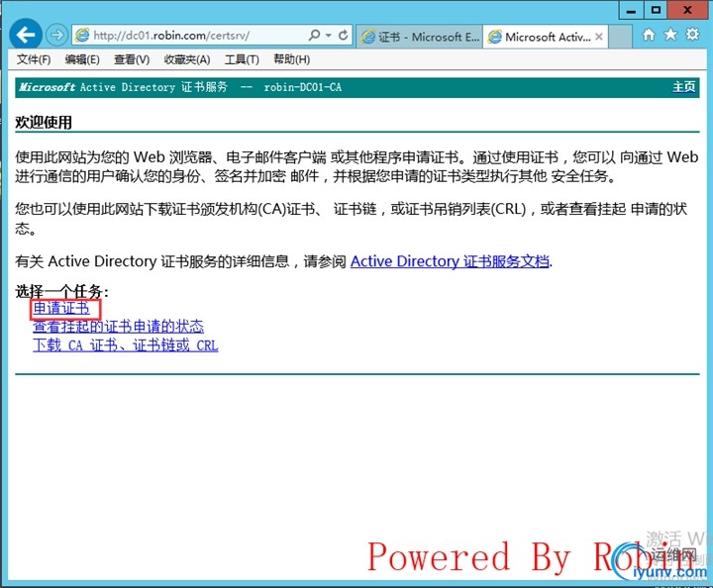Open Favorites with the star icon
The height and width of the screenshot is (588, 713).
click(670, 35)
